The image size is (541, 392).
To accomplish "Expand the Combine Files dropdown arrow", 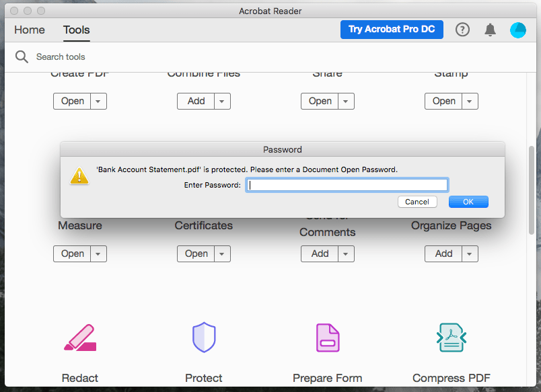I will tap(222, 101).
